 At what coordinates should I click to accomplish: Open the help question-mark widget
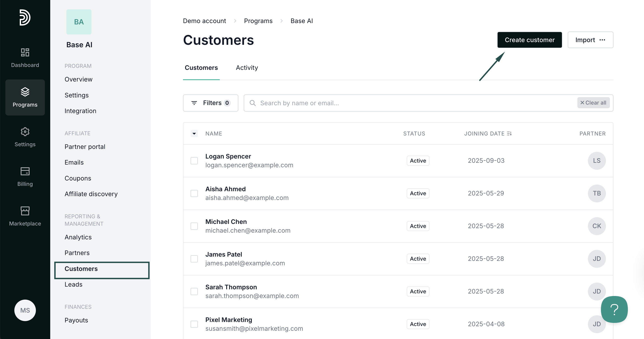(614, 309)
